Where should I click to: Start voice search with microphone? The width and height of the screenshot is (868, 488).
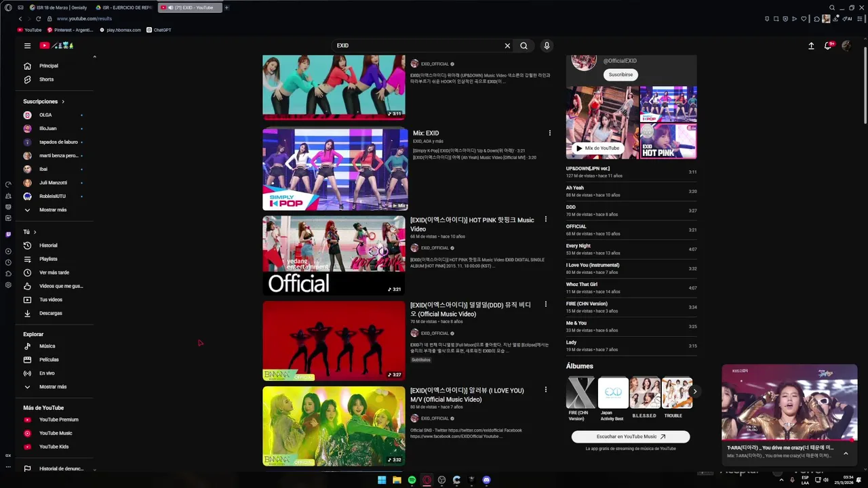click(547, 45)
